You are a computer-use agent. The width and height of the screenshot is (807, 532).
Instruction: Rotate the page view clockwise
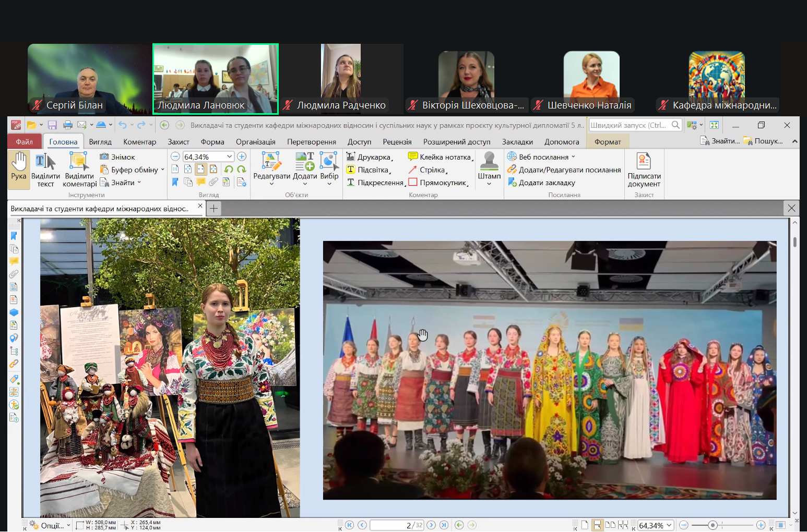point(241,170)
